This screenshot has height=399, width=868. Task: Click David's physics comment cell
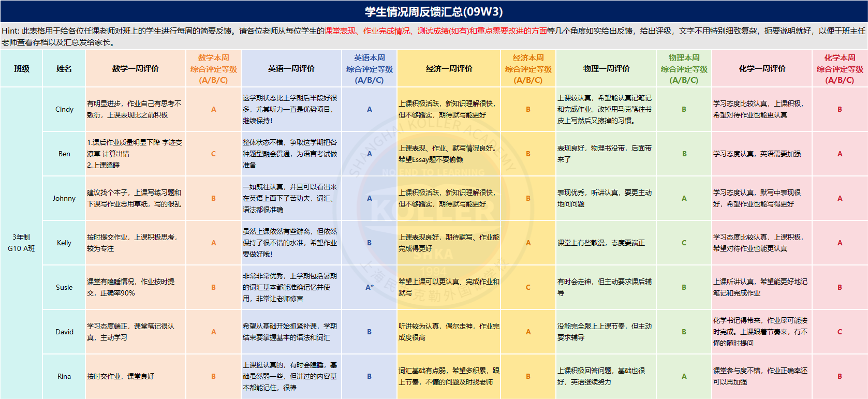[x=605, y=332]
